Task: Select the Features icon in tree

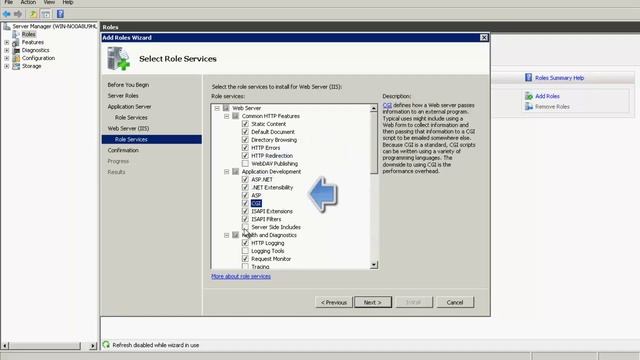Action: [x=16, y=42]
